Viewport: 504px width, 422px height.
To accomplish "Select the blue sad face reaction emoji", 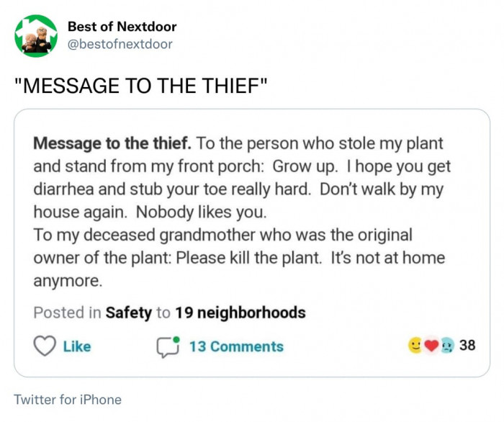I will pos(445,346).
